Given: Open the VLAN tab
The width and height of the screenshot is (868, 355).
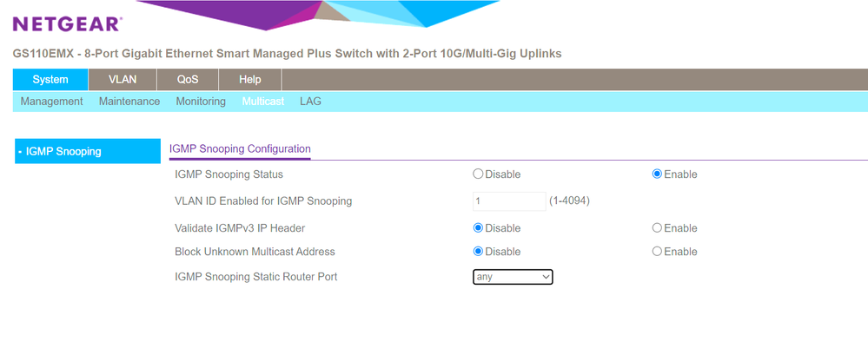Looking at the screenshot, I should tap(123, 80).
